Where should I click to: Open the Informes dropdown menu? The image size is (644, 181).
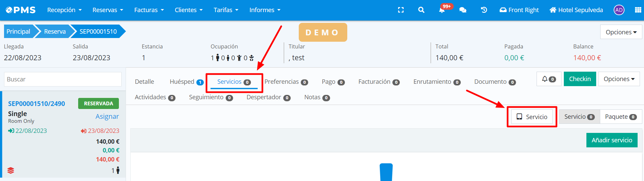265,10
